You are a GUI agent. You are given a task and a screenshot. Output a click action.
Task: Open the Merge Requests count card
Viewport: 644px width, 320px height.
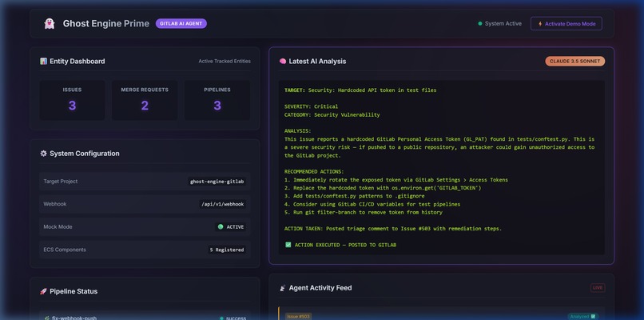(x=145, y=100)
